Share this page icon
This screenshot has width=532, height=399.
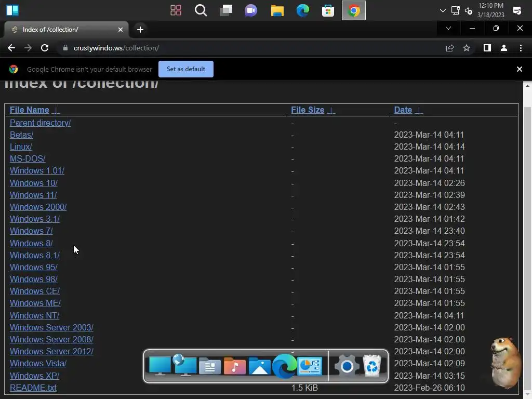(450, 48)
